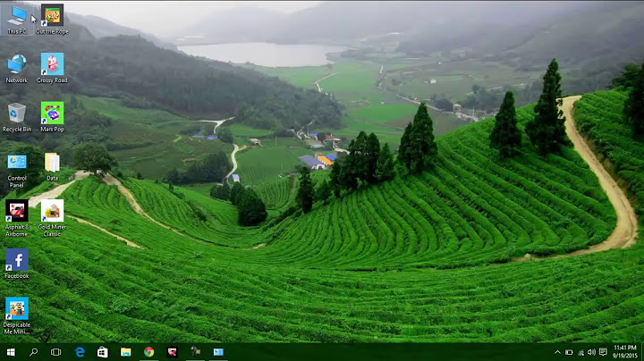Show hidden system tray icons

tap(557, 352)
